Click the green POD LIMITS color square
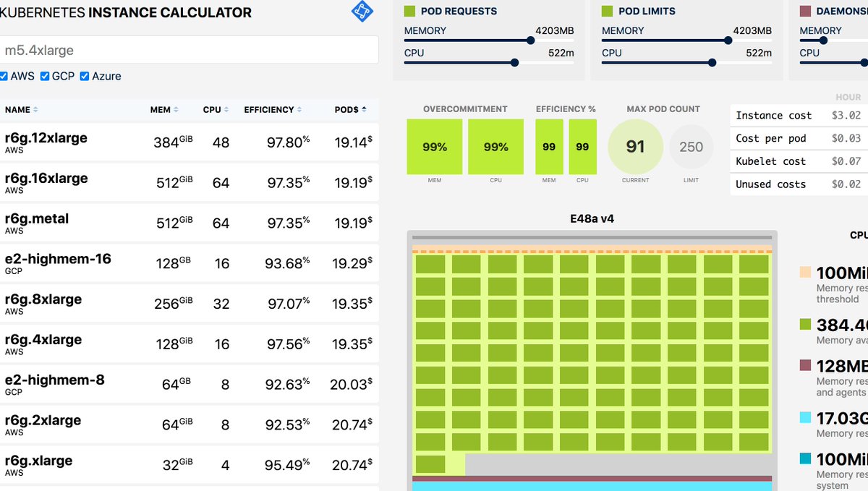Image resolution: width=868 pixels, height=491 pixels. tap(607, 12)
